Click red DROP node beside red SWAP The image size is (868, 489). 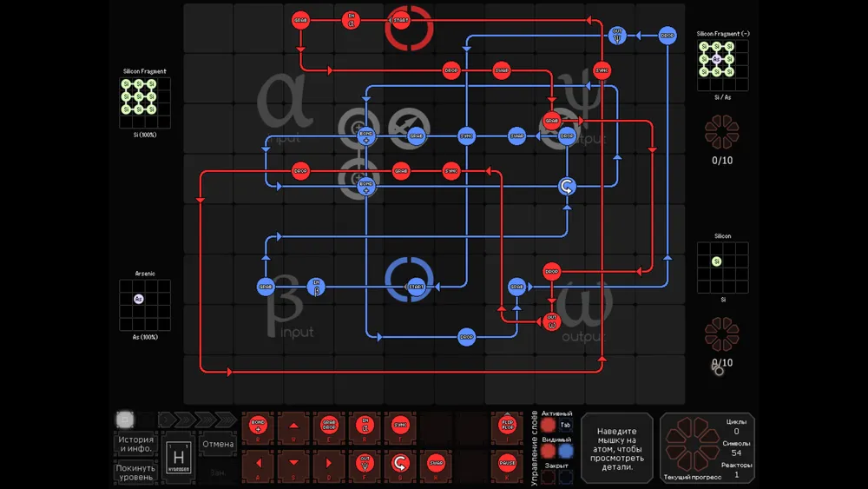(x=451, y=70)
